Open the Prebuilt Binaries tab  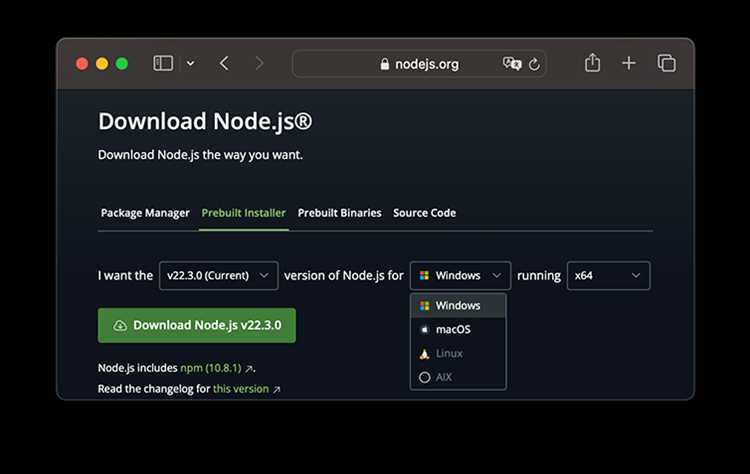(340, 213)
